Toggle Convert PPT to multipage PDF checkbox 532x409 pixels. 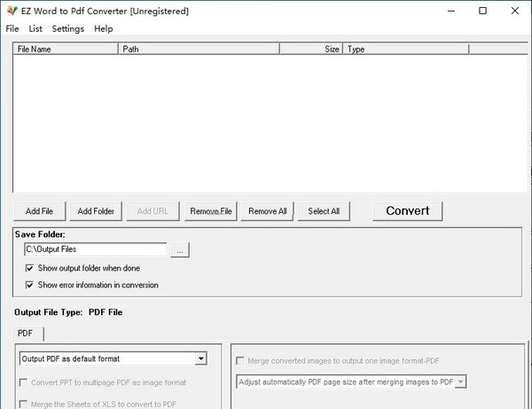point(103,383)
